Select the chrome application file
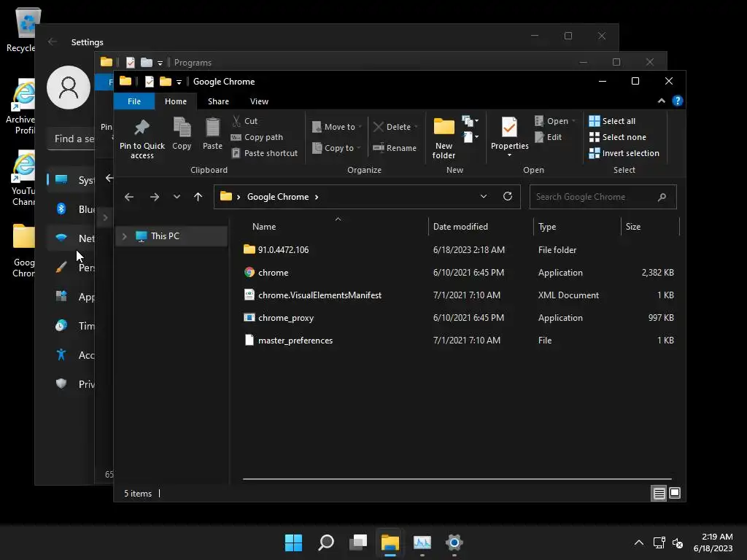 [273, 273]
